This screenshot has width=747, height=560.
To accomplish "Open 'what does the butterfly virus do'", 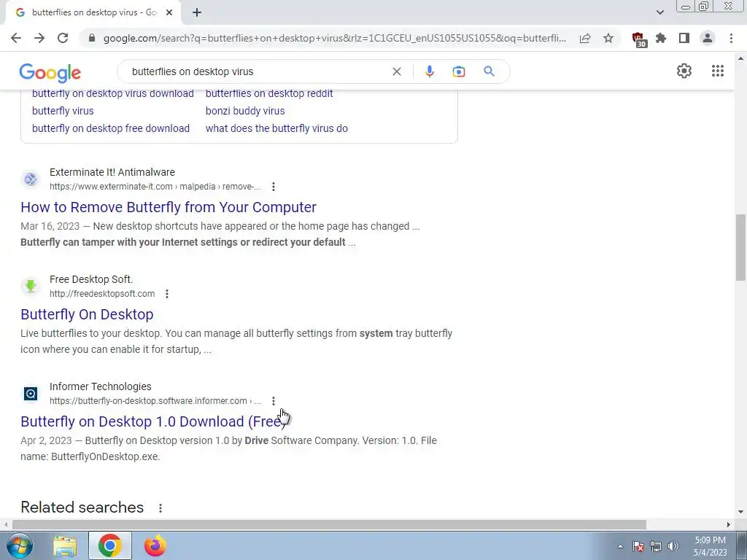I will point(276,128).
